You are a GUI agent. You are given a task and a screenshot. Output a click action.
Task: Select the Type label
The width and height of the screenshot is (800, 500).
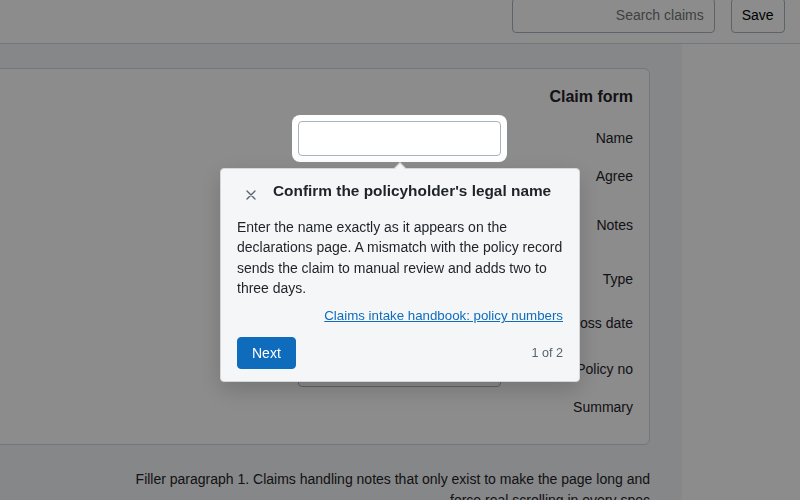point(618,280)
